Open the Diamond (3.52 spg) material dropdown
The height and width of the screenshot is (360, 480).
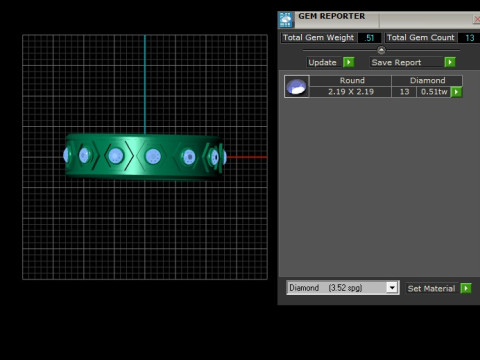point(343,288)
